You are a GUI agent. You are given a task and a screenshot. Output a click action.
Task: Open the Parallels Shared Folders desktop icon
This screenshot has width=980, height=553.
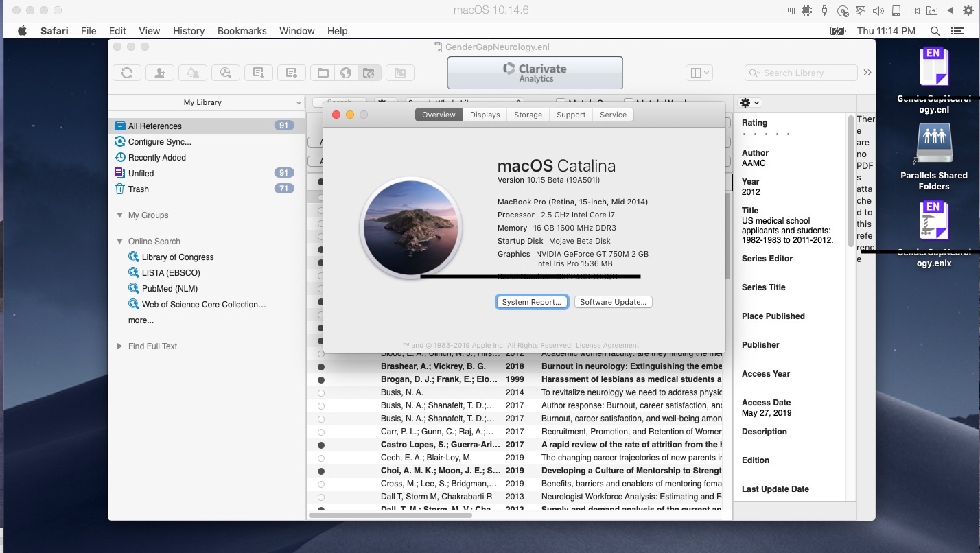934,144
